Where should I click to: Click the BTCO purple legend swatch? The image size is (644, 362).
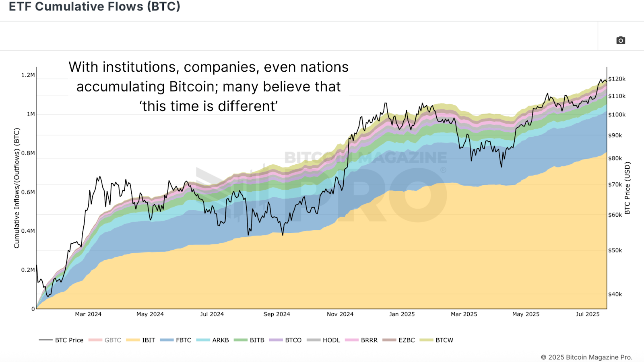(x=276, y=340)
